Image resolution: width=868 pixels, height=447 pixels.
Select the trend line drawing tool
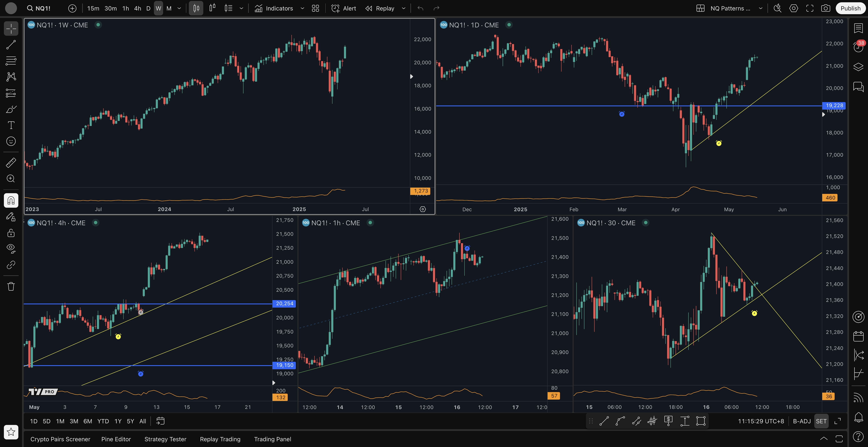[x=11, y=45]
